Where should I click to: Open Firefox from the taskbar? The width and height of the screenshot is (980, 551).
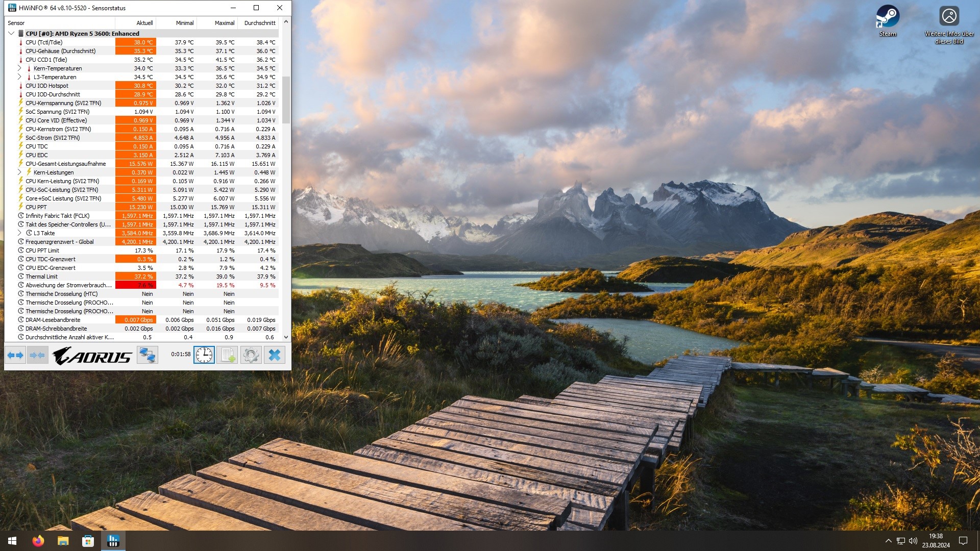click(x=38, y=541)
